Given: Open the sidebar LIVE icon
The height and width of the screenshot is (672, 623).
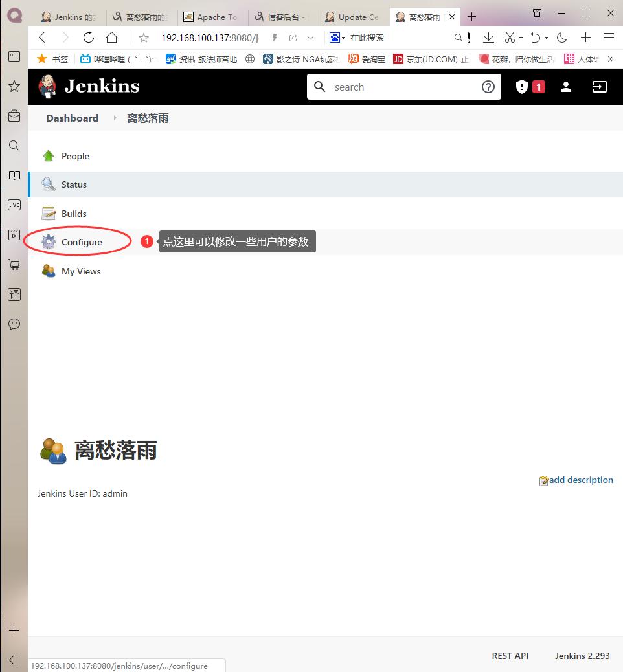Looking at the screenshot, I should click(14, 205).
